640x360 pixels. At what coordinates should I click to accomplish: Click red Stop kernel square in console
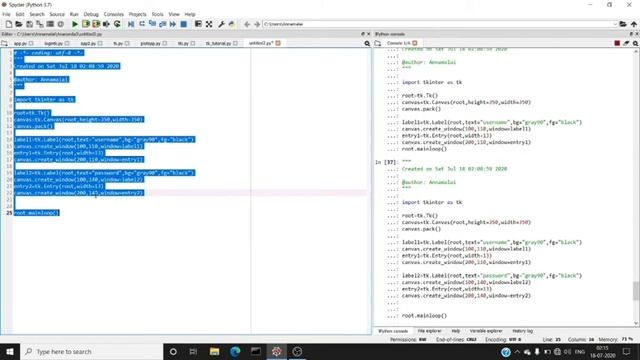(x=617, y=43)
